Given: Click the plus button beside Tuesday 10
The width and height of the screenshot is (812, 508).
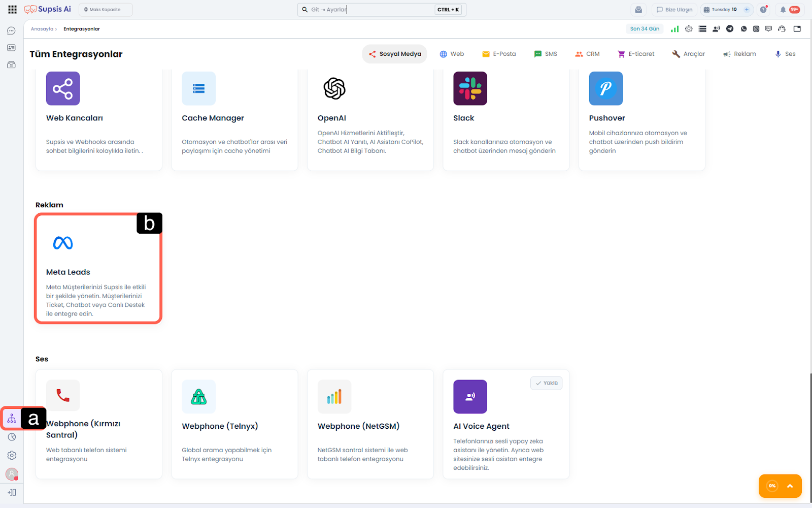Looking at the screenshot, I should coord(747,10).
